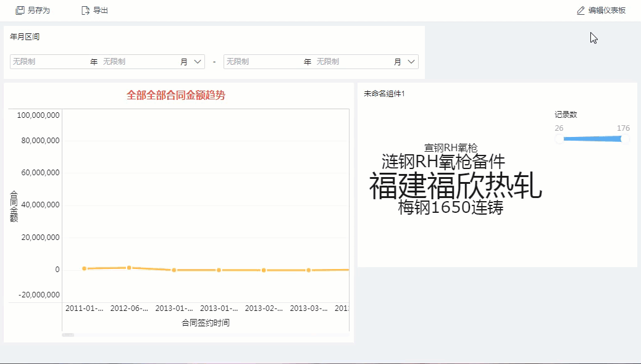
Task: Click the y-axis value 20,000,000
Action: coord(41,238)
